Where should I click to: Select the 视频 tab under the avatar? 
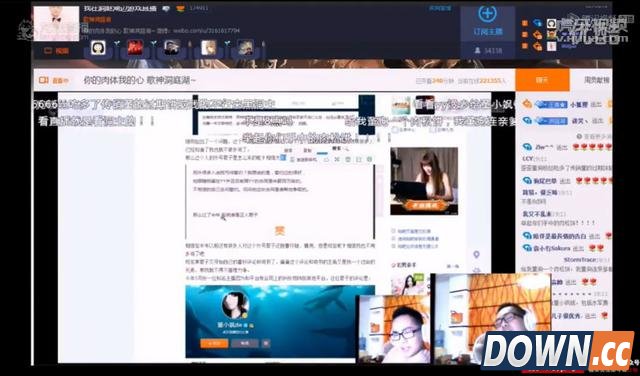click(57, 51)
